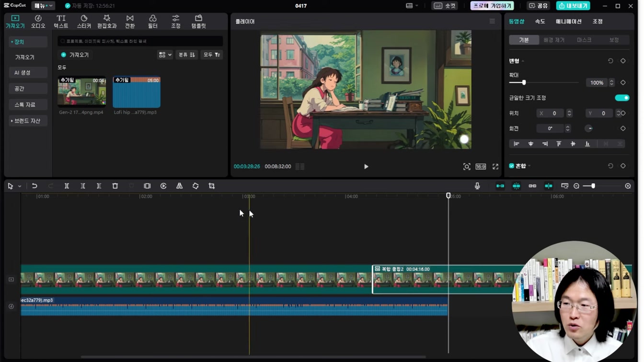
Task: Click the delete-right trim tool
Action: point(99,186)
